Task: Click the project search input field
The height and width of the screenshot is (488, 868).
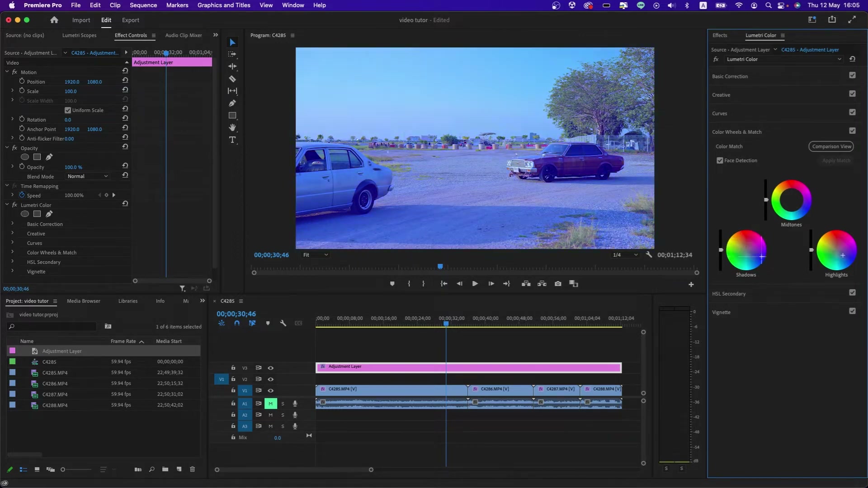Action: tap(52, 326)
